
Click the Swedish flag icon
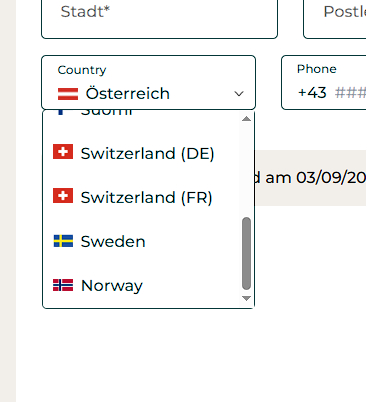pos(63,241)
